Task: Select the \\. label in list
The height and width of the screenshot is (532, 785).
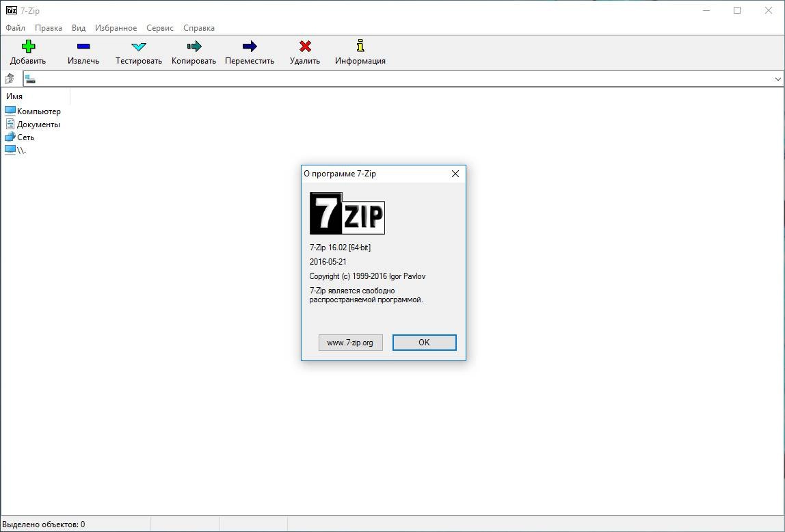Action: pyautogui.click(x=21, y=150)
